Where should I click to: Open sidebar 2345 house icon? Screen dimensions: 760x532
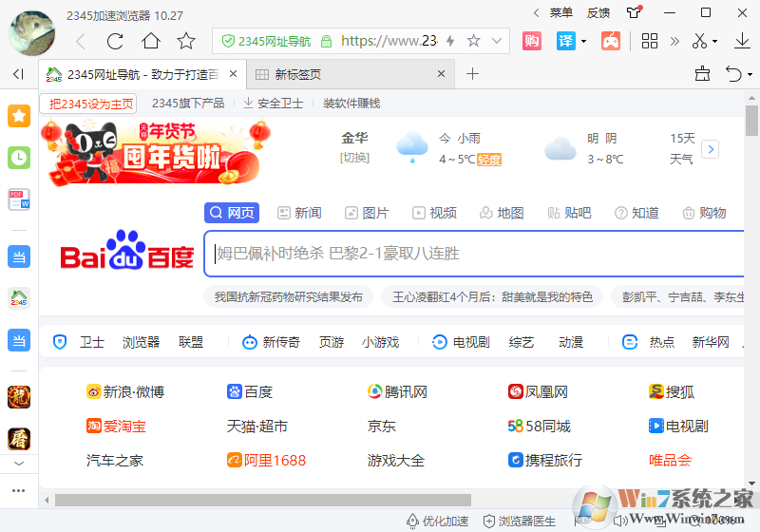[19, 298]
